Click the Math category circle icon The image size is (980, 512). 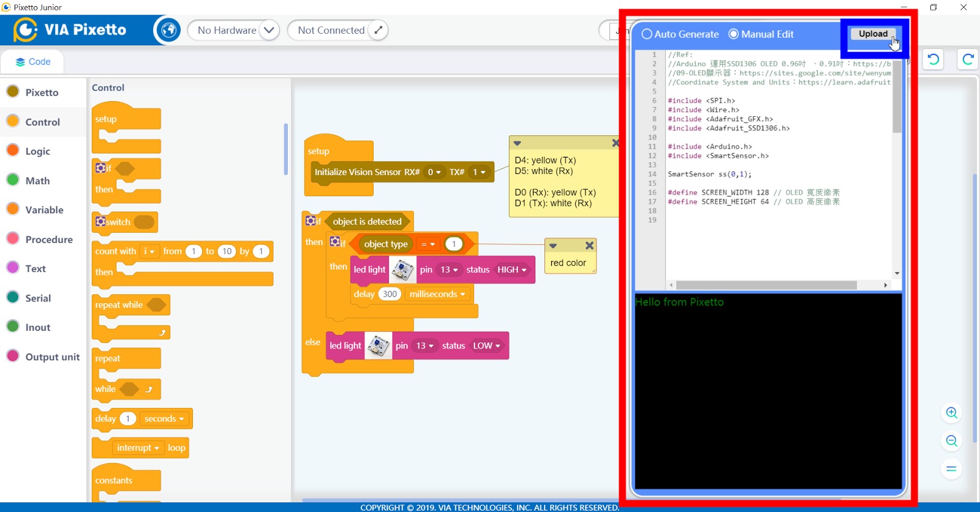pos(13,180)
